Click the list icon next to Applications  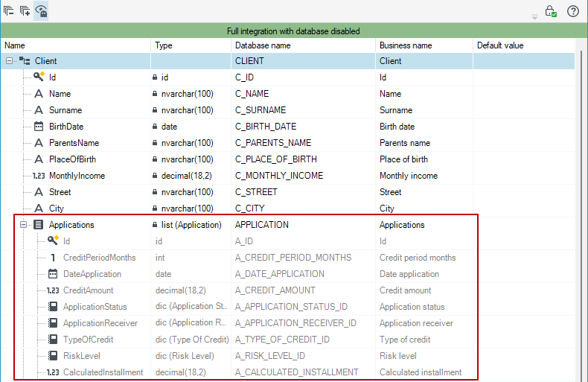(38, 224)
